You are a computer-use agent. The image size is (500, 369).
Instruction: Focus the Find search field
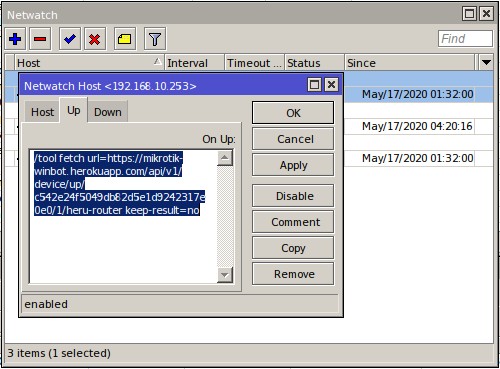pos(465,39)
